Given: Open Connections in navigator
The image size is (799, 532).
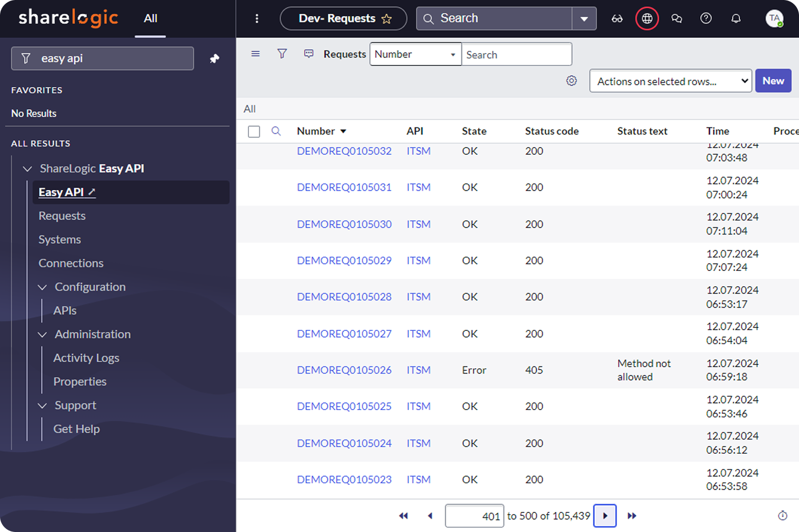Looking at the screenshot, I should pyautogui.click(x=71, y=263).
